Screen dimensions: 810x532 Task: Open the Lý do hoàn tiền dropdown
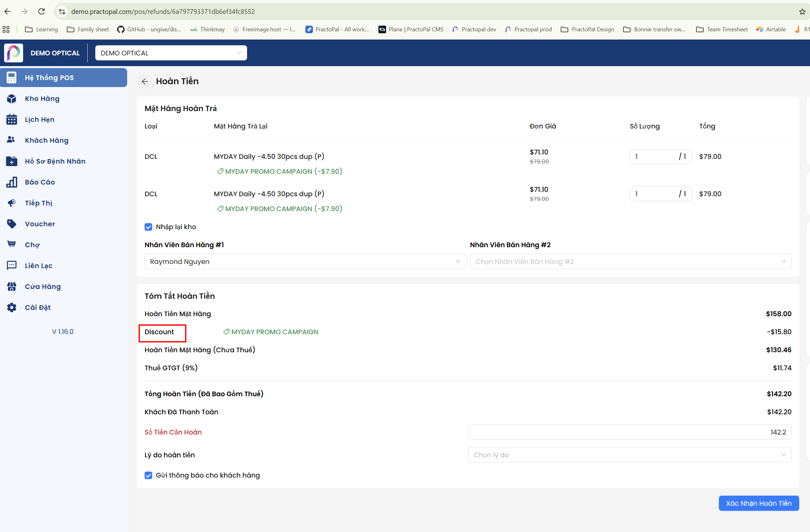click(630, 455)
